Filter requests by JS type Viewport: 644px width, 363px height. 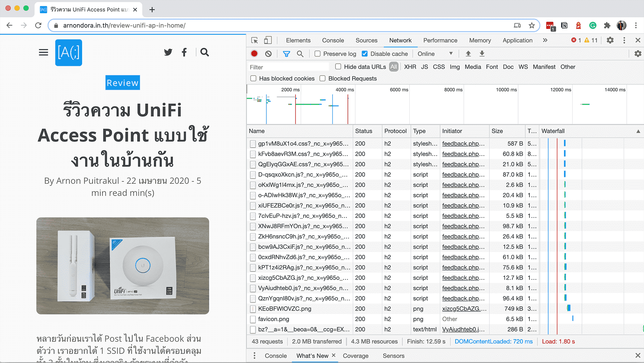click(x=424, y=67)
